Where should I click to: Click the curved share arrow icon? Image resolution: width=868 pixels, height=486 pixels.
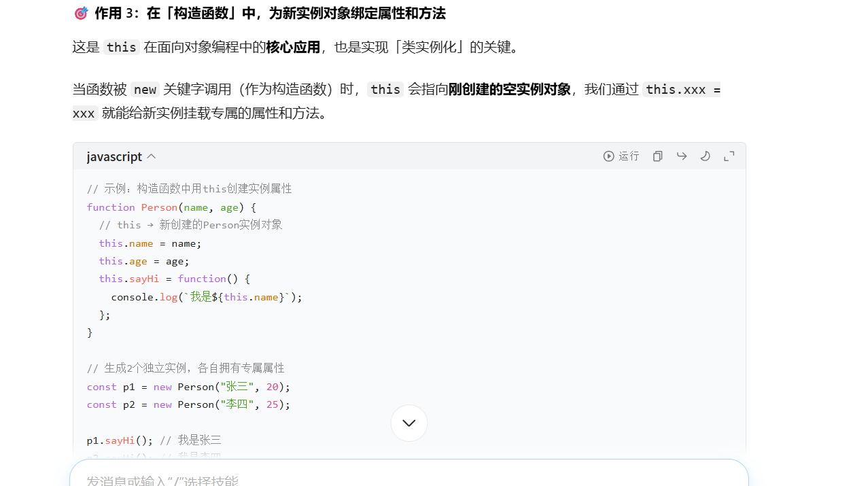click(x=681, y=156)
